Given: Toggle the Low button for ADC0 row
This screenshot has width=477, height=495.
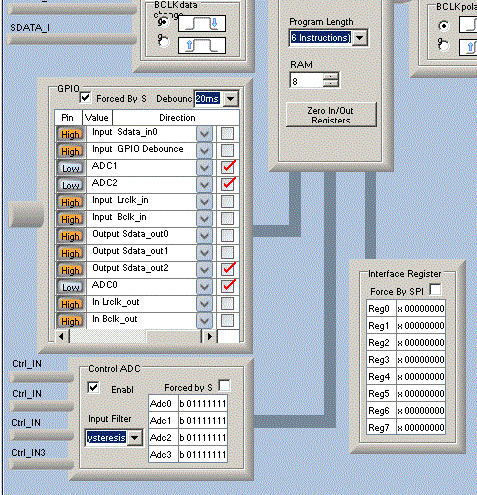Looking at the screenshot, I should point(70,287).
